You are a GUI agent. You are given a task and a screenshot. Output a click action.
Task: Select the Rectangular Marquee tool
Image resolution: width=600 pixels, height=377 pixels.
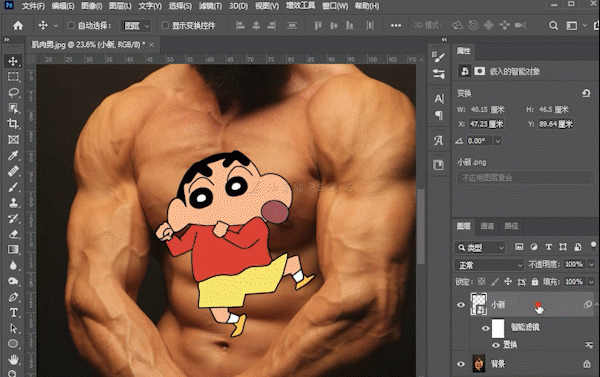pyautogui.click(x=13, y=77)
